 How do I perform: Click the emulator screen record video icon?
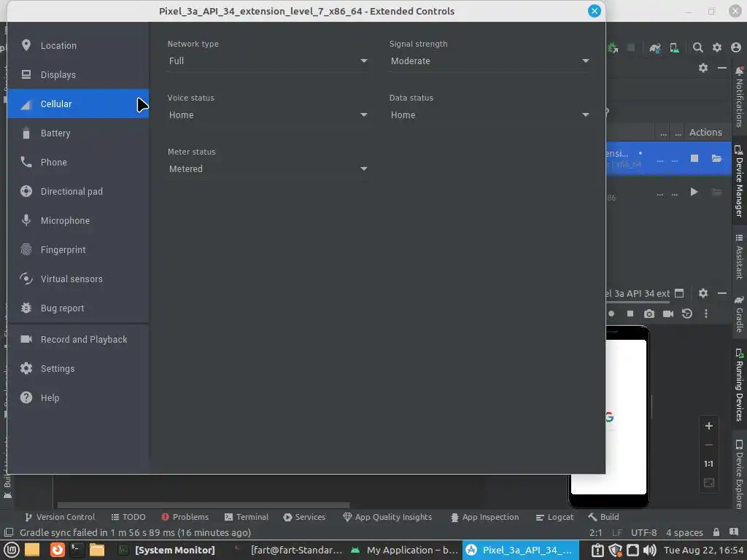click(668, 314)
